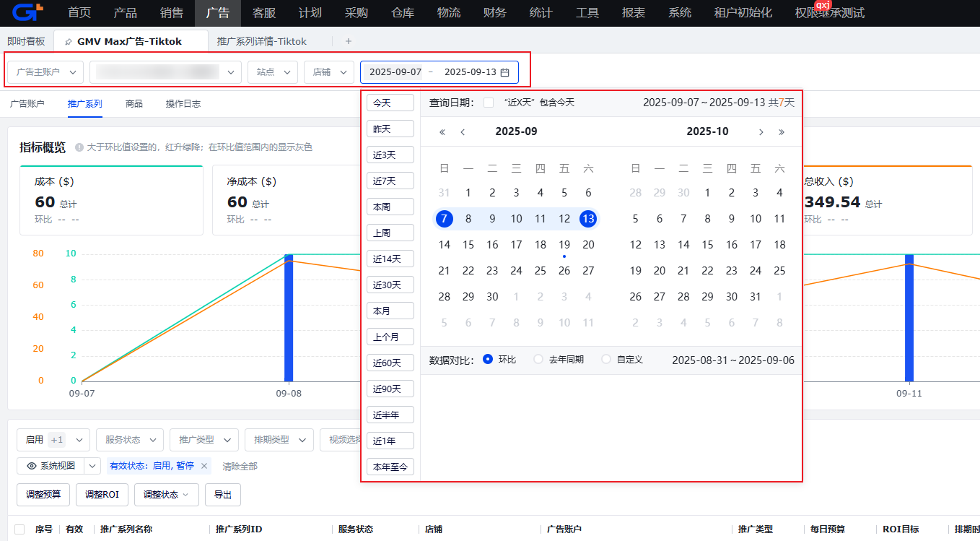Select the 自定义 comparison radio button
Screen dimensions: 980x541
tap(606, 359)
